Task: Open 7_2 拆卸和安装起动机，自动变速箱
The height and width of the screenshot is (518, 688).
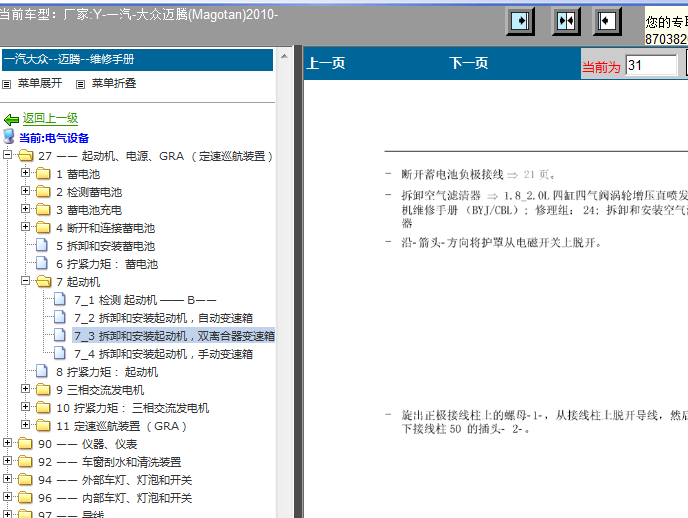Action: (163, 318)
